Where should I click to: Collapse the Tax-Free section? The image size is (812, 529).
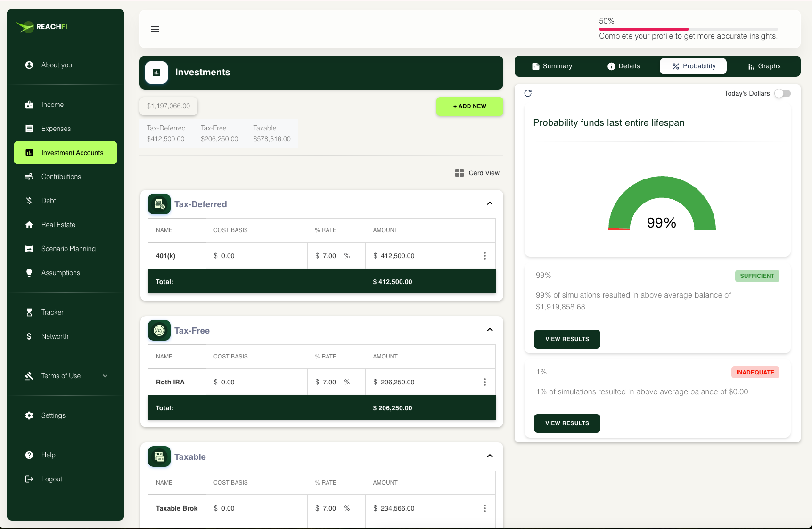(x=490, y=330)
